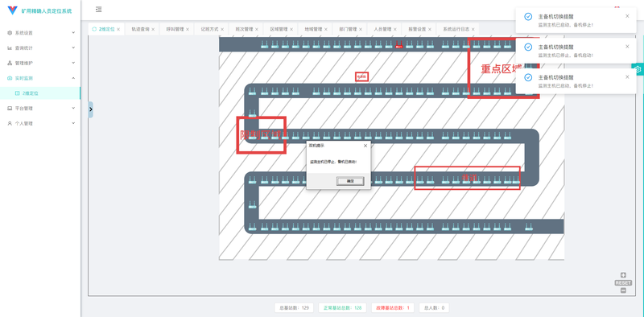Click the teal settings gear on right edge

(x=638, y=69)
